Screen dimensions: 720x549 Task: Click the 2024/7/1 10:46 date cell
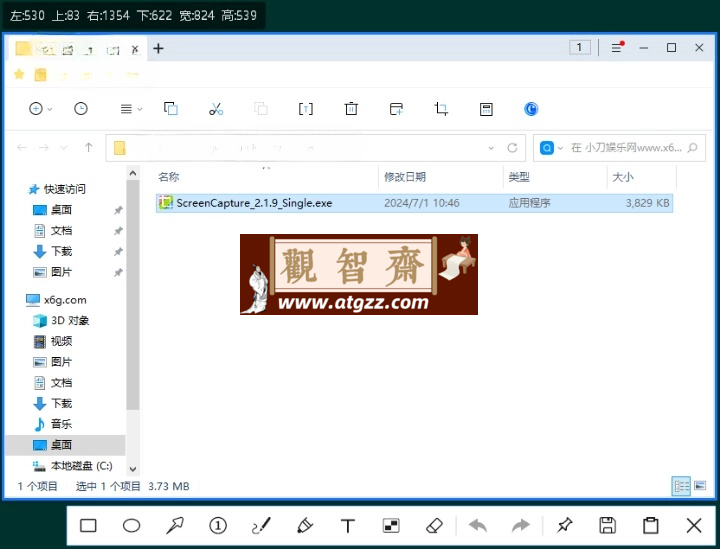pyautogui.click(x=422, y=203)
